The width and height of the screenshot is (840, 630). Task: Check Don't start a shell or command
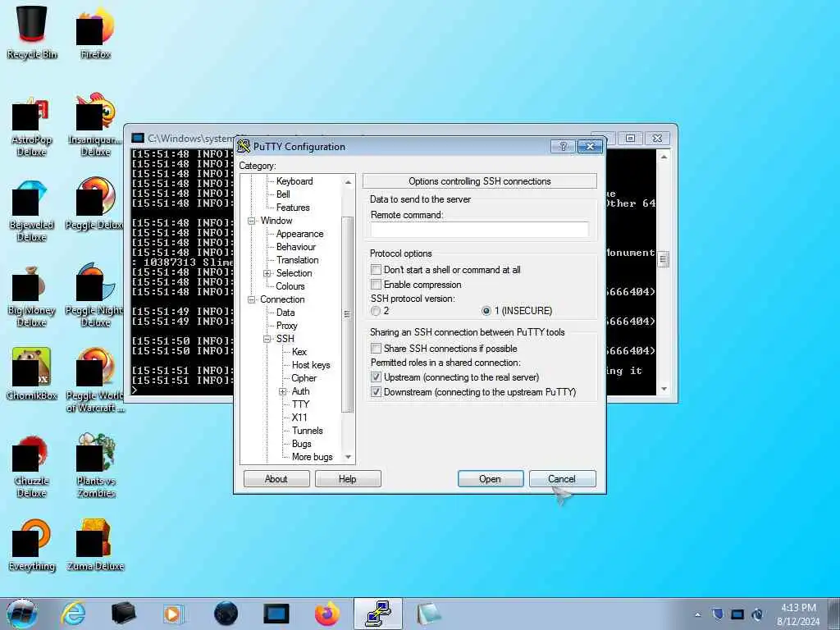pyautogui.click(x=376, y=269)
